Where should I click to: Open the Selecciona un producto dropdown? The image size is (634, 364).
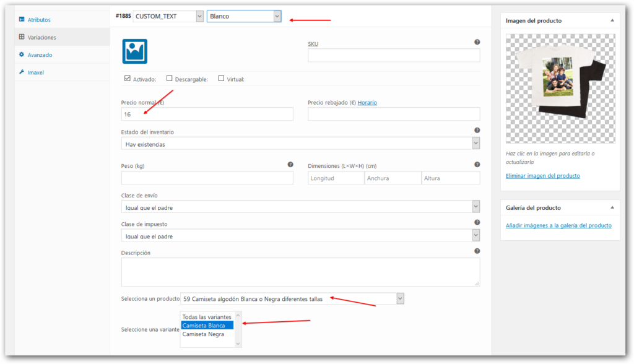292,299
